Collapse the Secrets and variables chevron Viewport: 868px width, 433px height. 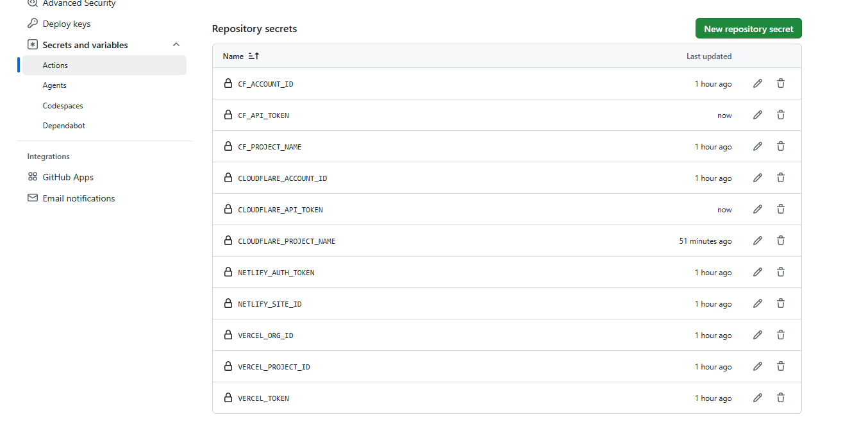click(x=176, y=45)
